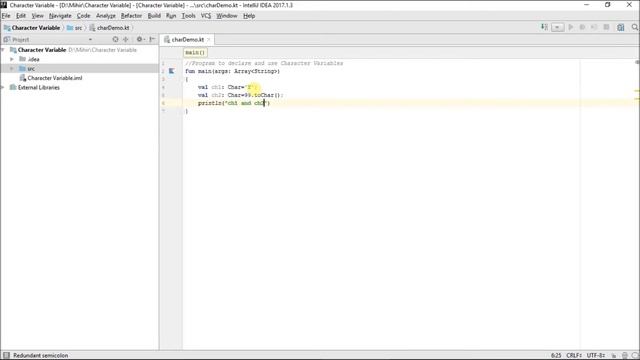The width and height of the screenshot is (640, 360).
Task: Open the Help menu
Action: click(249, 16)
